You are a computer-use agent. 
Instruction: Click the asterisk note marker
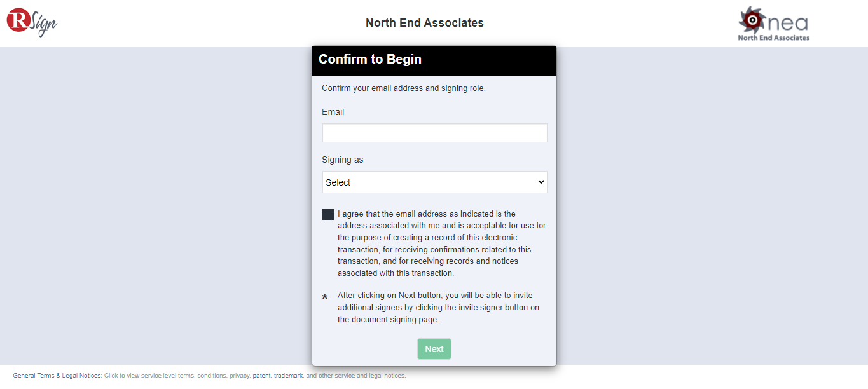(x=325, y=297)
